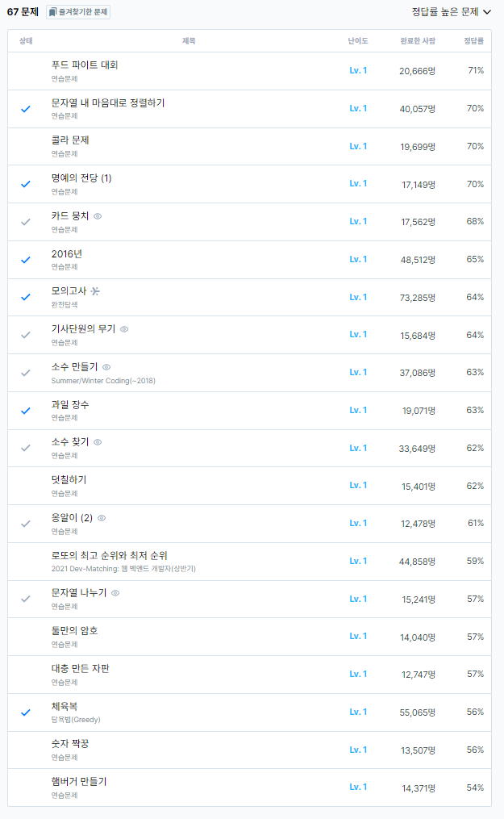Click the bookmark icon in 즐겨찾기한 문제
Viewport: 504px width, 819px height.
(52, 12)
